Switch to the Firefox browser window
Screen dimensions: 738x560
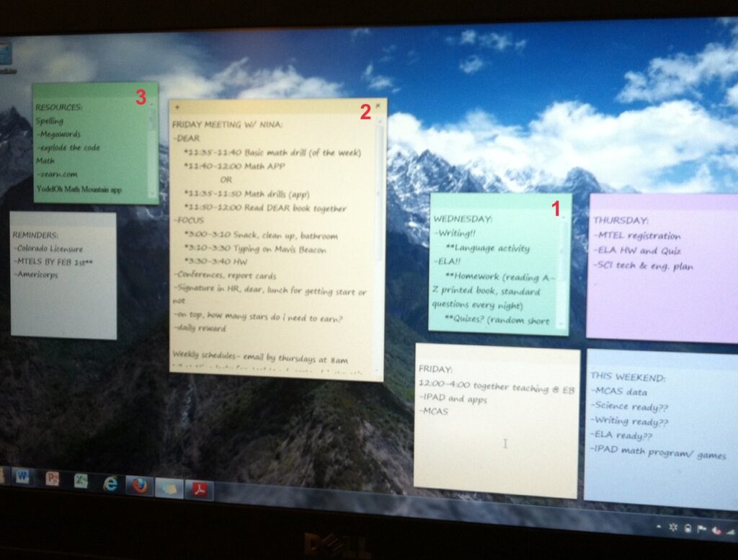pos(140,486)
